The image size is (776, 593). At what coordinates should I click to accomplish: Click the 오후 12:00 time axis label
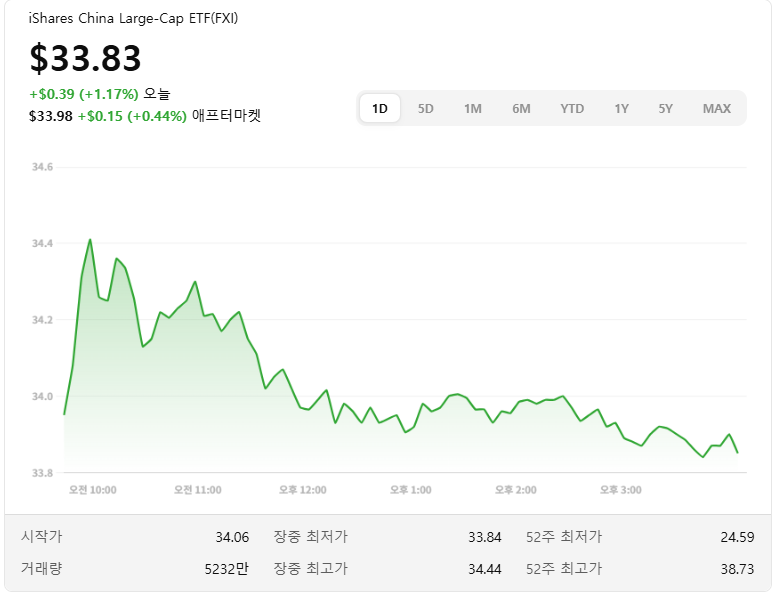pyautogui.click(x=302, y=490)
